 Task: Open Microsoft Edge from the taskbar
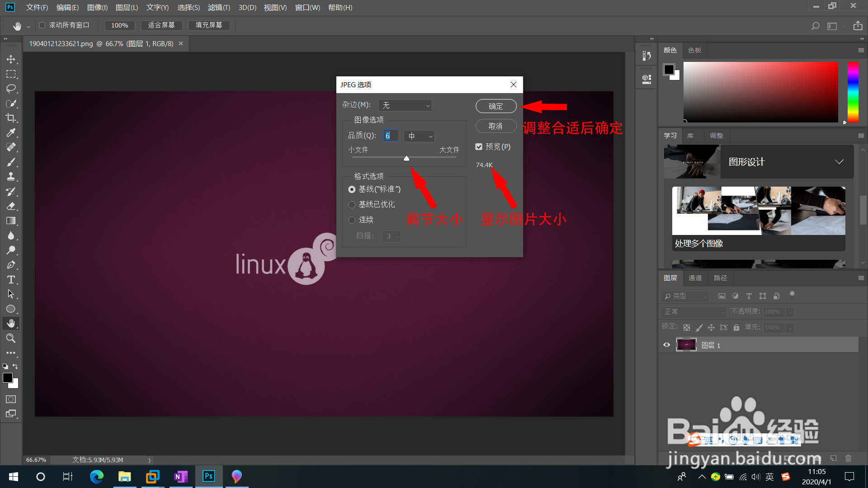tap(96, 477)
